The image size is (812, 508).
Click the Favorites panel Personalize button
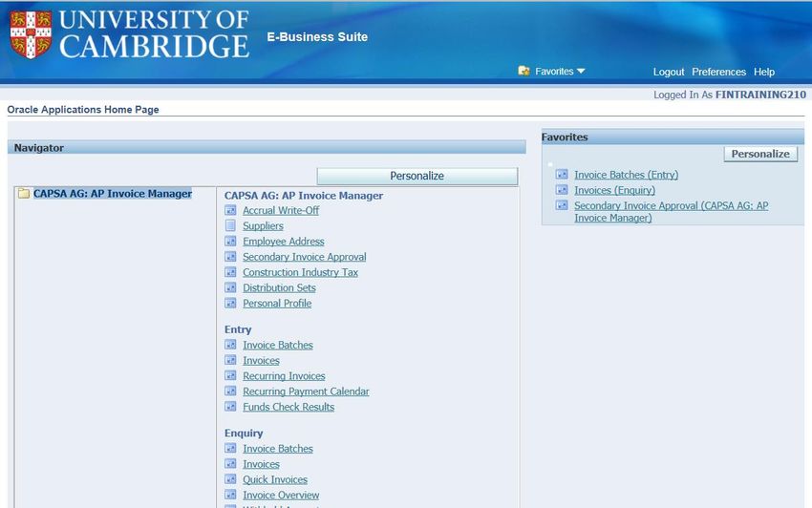tap(760, 154)
